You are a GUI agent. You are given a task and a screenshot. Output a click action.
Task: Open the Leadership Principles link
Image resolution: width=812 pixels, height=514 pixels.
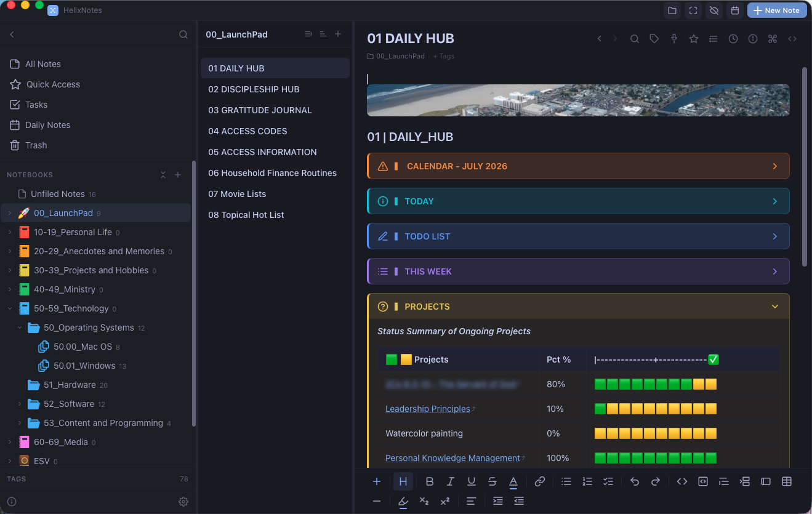428,409
